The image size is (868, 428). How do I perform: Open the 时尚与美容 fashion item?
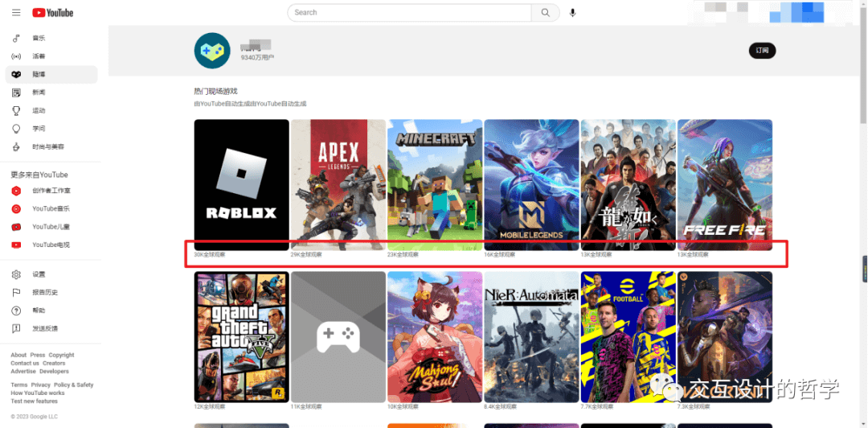pos(51,147)
